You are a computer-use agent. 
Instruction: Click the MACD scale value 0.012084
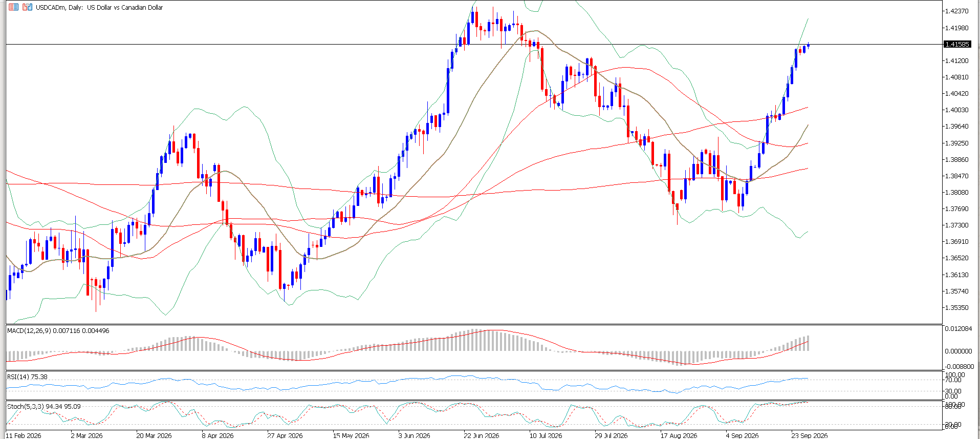click(x=959, y=328)
